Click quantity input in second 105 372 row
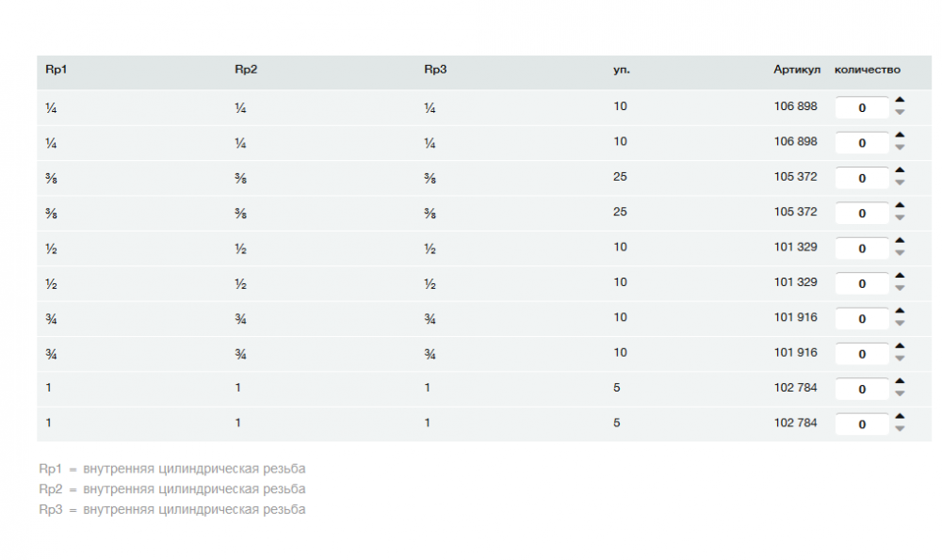The height and width of the screenshot is (560, 942). point(862,214)
